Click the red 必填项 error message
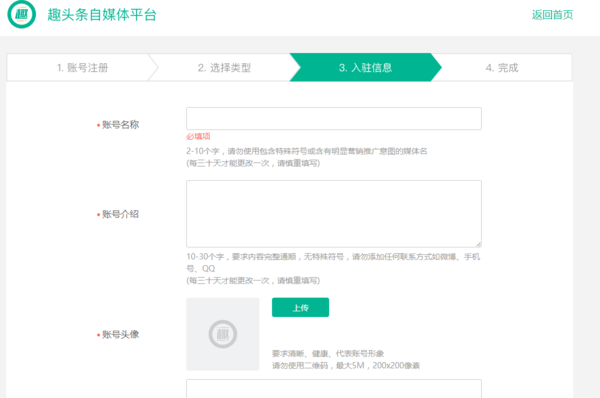Viewport: 600px width, 398px height. click(198, 137)
